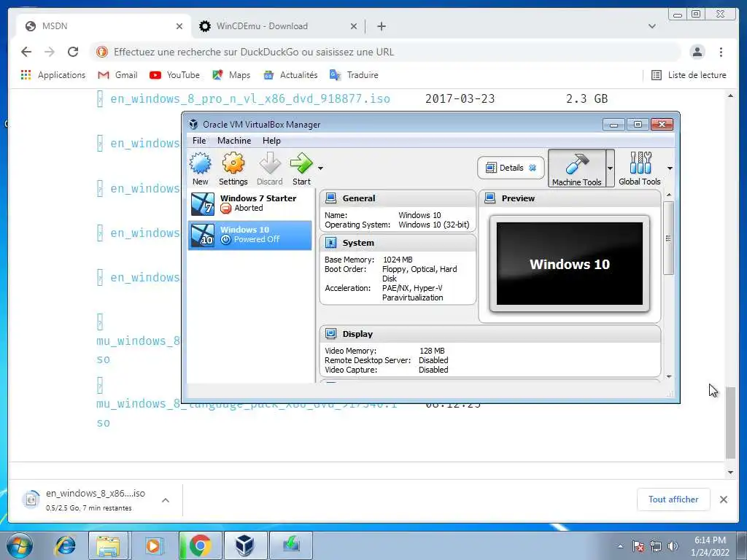Open the Maps bookmark

pos(231,75)
